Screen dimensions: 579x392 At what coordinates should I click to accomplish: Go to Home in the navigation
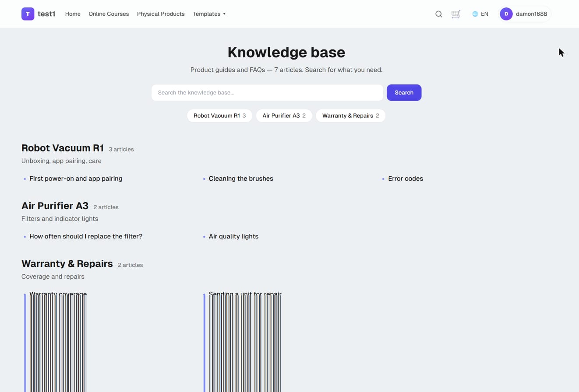click(x=73, y=14)
